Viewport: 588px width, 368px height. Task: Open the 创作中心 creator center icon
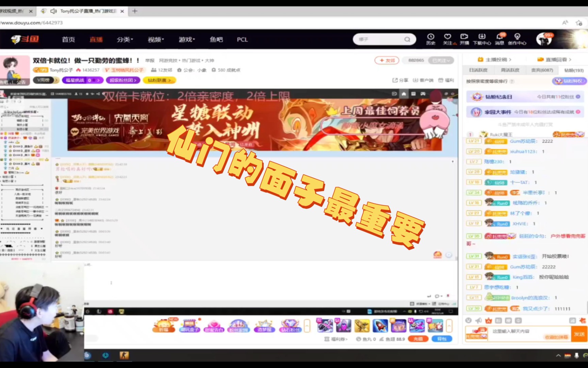click(x=517, y=39)
